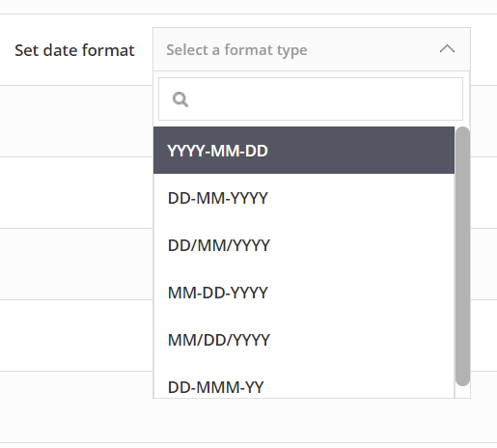497x448 pixels.
Task: Focus the empty filter box beside the magnifier
Action: (325, 98)
